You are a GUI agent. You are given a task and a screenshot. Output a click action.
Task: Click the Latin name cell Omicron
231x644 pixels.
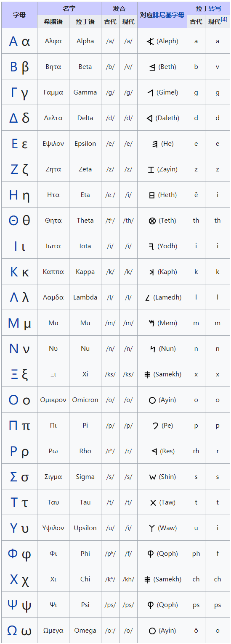(85, 400)
